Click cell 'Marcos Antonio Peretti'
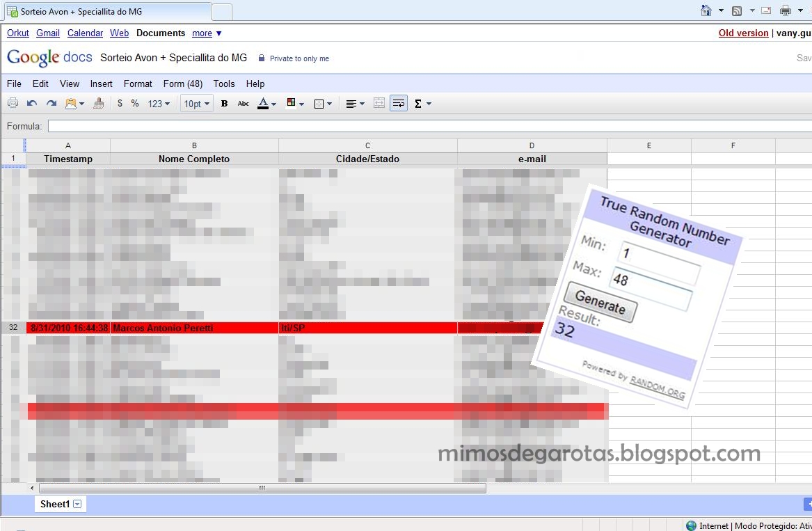The height and width of the screenshot is (531, 812). coord(194,328)
